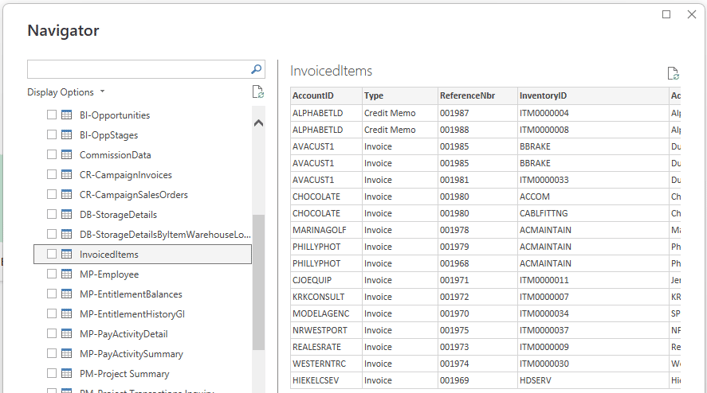Click the table list scrollbar thumb
This screenshot has width=707, height=393.
258,282
